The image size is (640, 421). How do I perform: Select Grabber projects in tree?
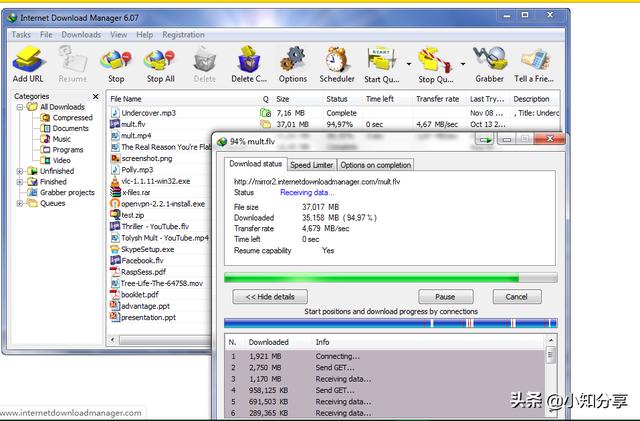click(x=67, y=192)
